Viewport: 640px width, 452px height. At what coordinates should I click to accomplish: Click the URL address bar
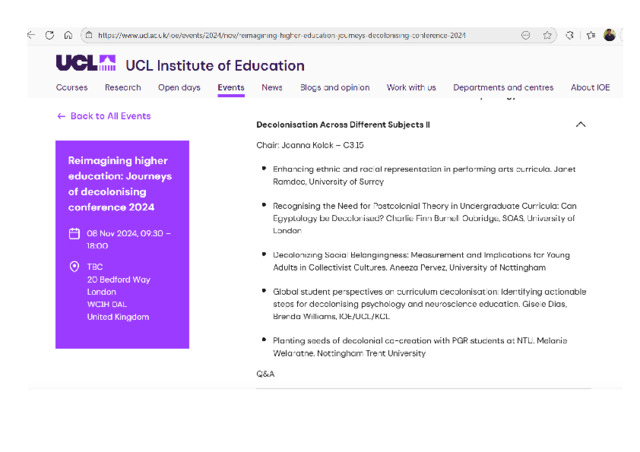pyautogui.click(x=300, y=35)
